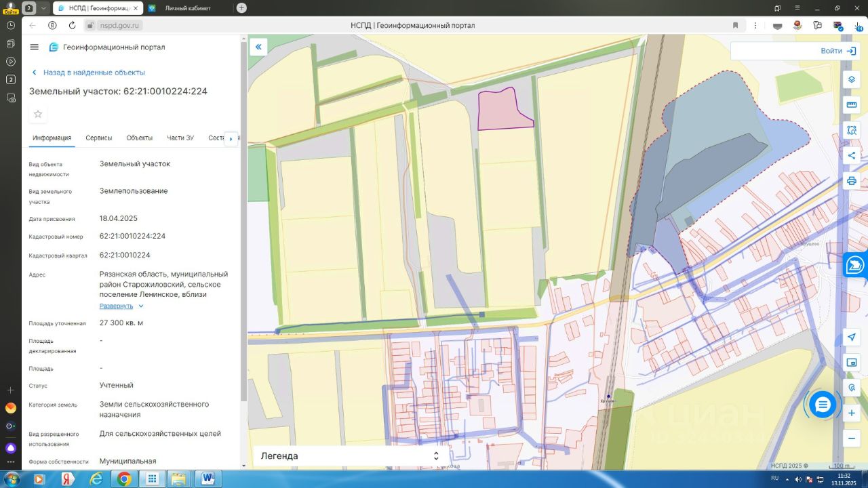Image resolution: width=868 pixels, height=488 pixels.
Task: Switch to the Объекты tab
Action: tap(139, 138)
